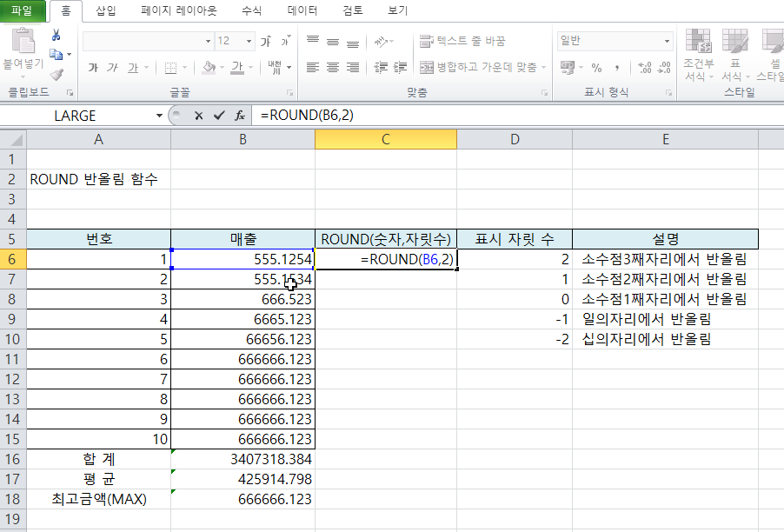
Task: Open the font name dropdown
Action: tap(208, 41)
